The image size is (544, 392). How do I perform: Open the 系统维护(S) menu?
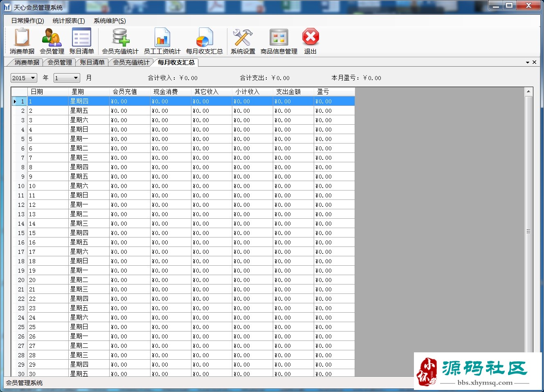tap(110, 21)
